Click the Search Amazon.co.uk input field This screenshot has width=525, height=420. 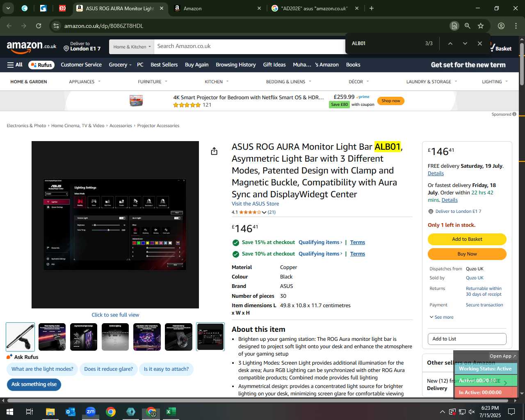(250, 46)
